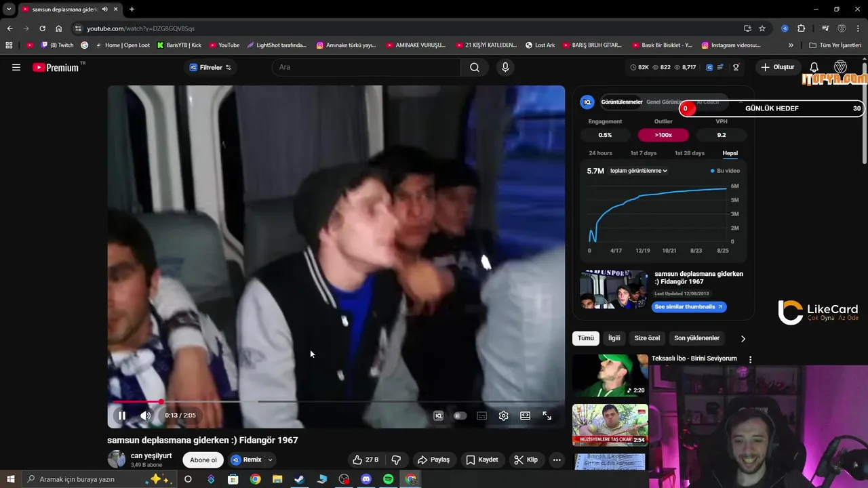Expand the Remix dropdown arrow
Image resolution: width=868 pixels, height=488 pixels.
270,460
